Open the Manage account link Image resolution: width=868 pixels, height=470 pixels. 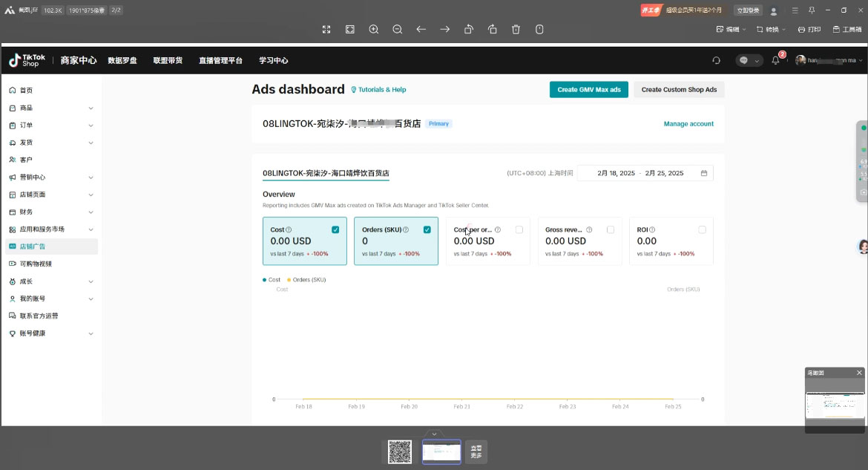(x=688, y=124)
